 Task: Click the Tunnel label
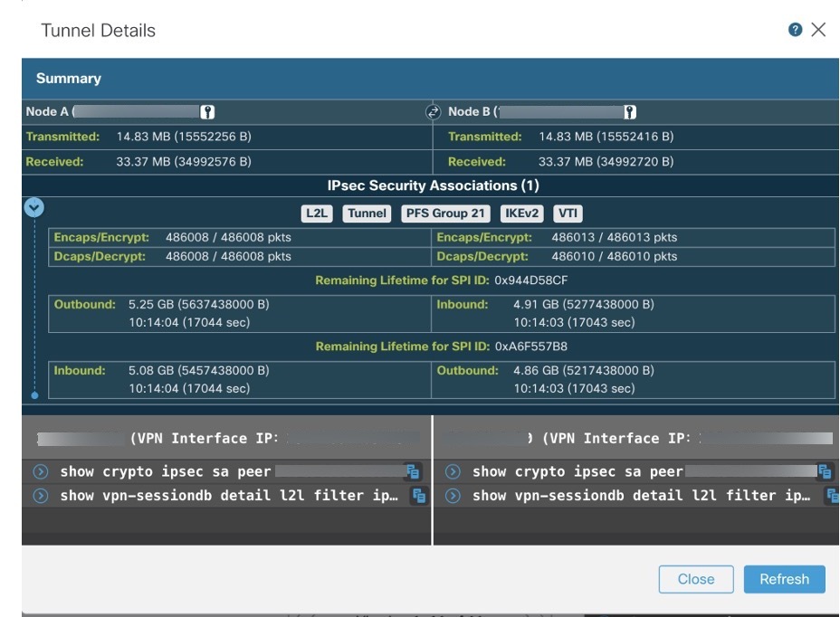point(366,213)
